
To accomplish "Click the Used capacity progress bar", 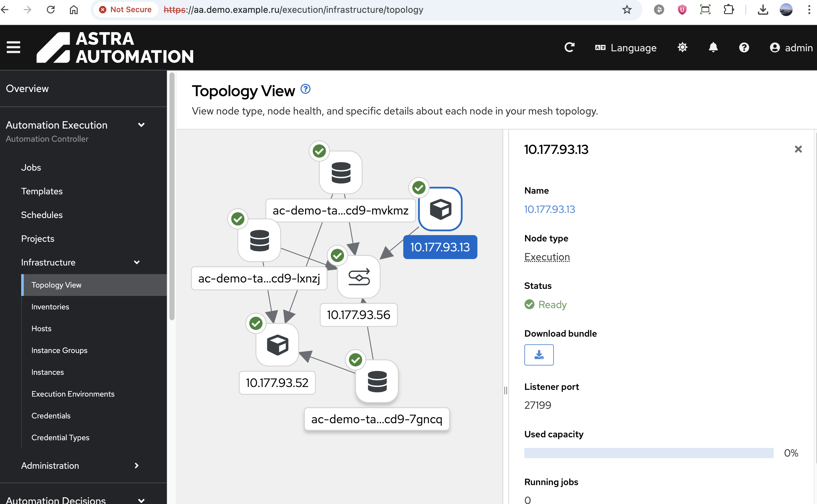I will [x=649, y=453].
